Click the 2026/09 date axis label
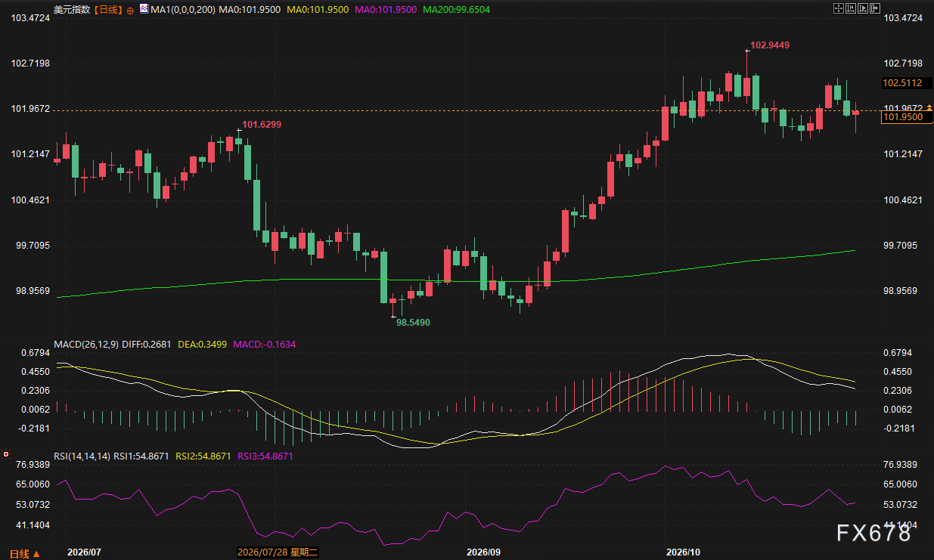934x560 pixels. pyautogui.click(x=485, y=552)
